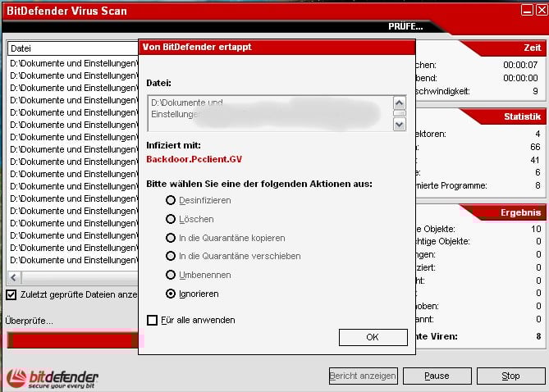Click the up arrow in the Datei path box
Screen dimensions: 549x392
pos(399,103)
